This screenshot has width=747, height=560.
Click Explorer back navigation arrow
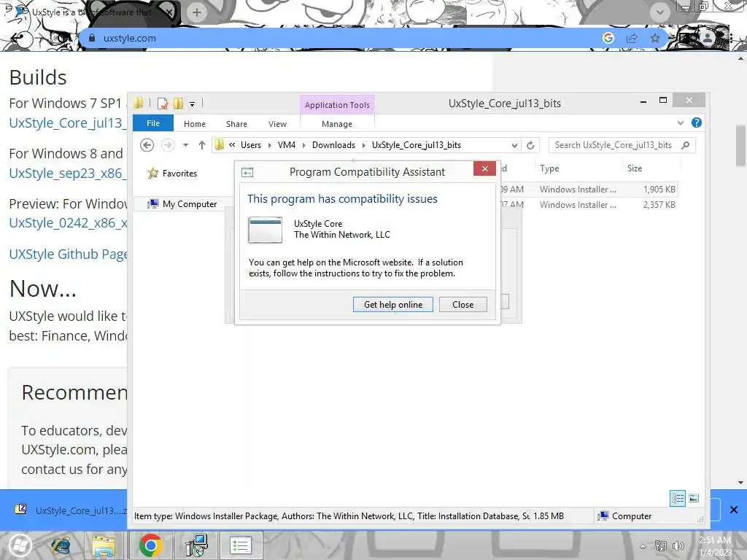click(x=147, y=145)
